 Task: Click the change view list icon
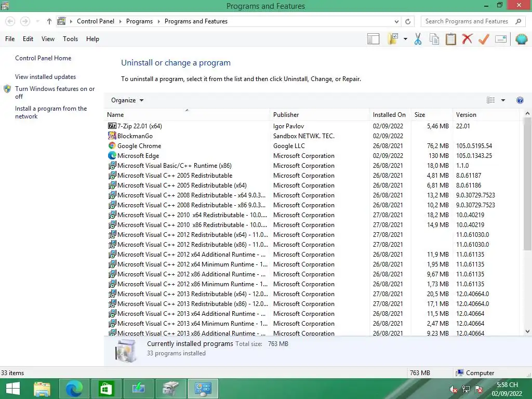pyautogui.click(x=490, y=100)
